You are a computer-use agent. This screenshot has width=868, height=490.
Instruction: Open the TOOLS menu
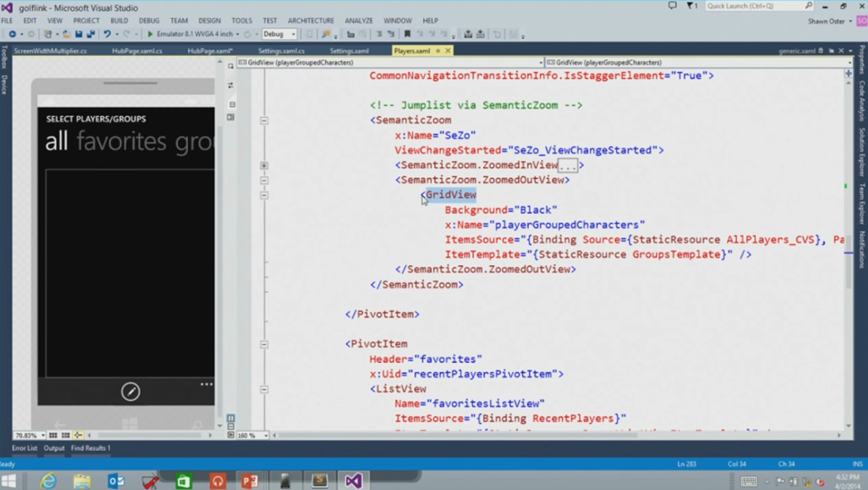(242, 20)
